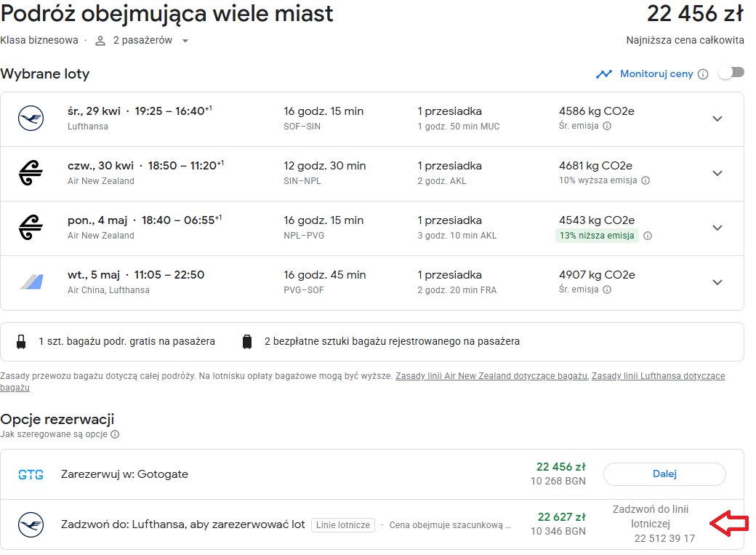
Task: Click the 10 268 BGN price
Action: click(558, 481)
